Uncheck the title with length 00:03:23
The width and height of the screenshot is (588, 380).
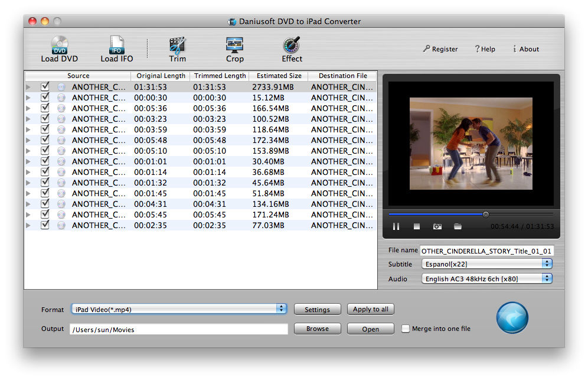pyautogui.click(x=45, y=118)
